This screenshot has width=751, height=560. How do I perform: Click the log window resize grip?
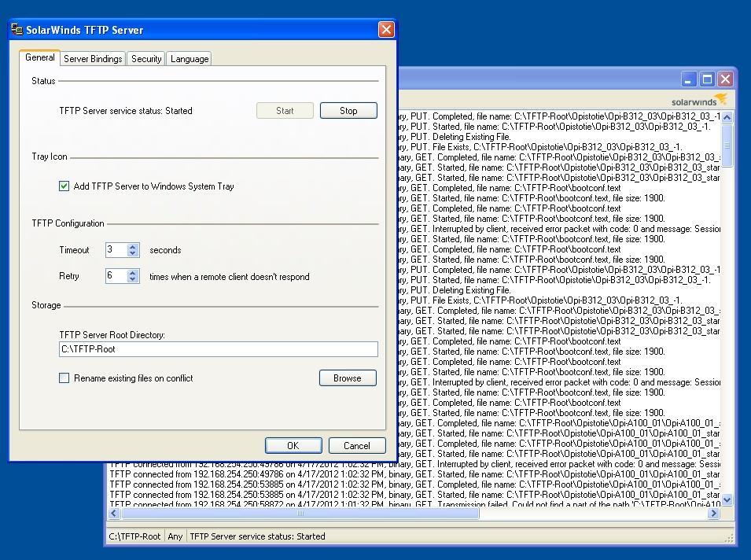[729, 538]
